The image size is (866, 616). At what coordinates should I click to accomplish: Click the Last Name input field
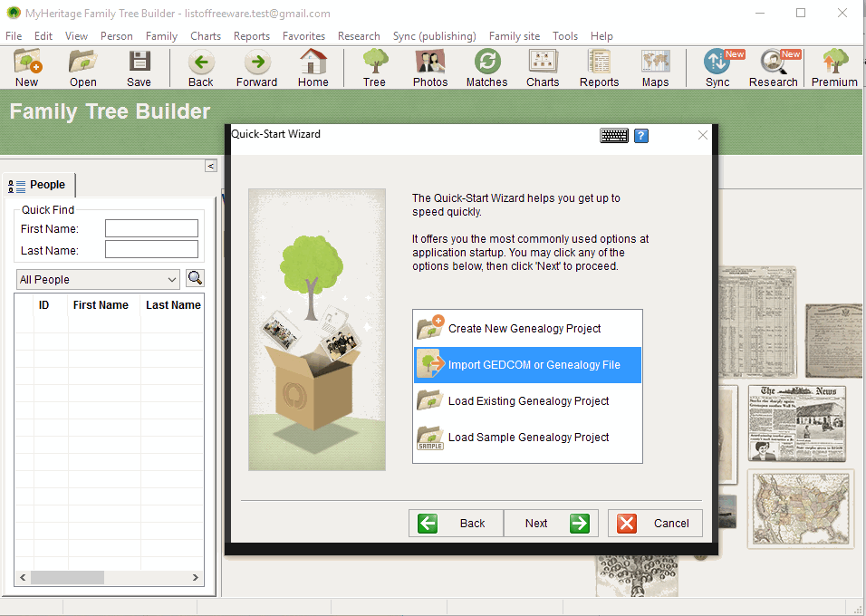click(152, 249)
